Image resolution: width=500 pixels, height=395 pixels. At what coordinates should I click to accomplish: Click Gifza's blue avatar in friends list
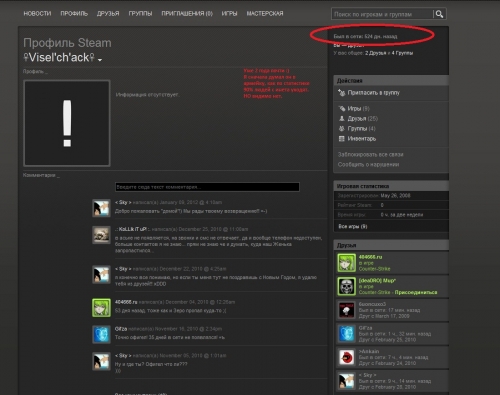(346, 334)
